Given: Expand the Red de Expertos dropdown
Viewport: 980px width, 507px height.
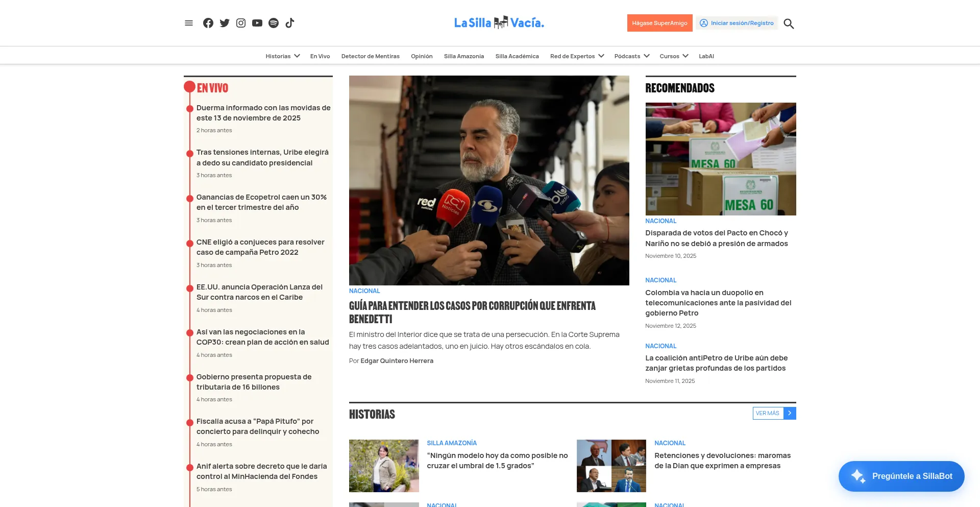Looking at the screenshot, I should click(601, 56).
